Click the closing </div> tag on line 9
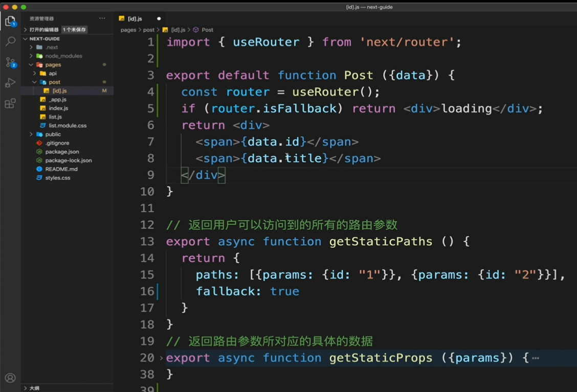The height and width of the screenshot is (392, 577). click(203, 175)
